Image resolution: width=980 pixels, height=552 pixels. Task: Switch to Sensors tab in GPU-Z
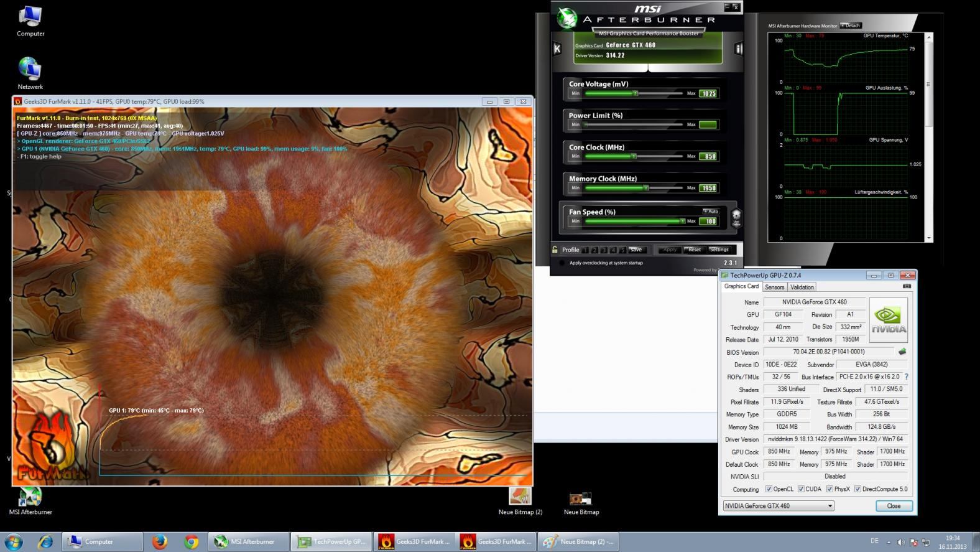click(x=774, y=287)
